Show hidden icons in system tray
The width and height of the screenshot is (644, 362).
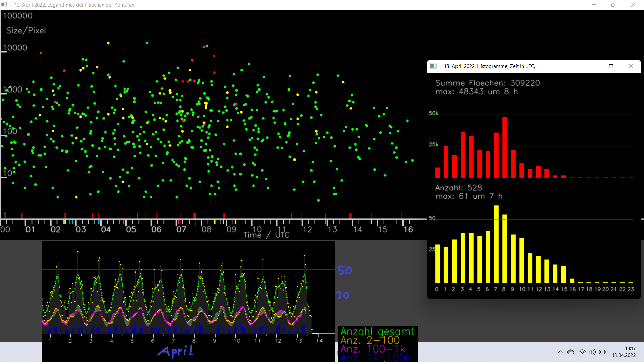click(x=560, y=352)
